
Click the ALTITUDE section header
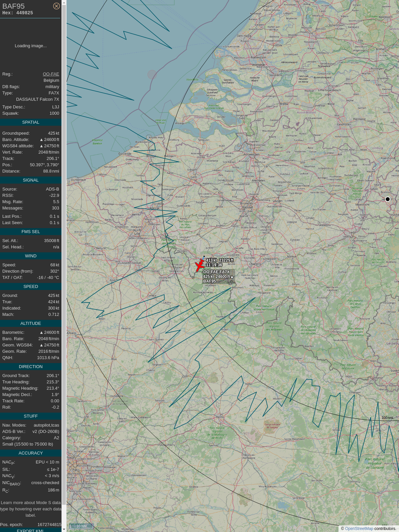[31, 324]
